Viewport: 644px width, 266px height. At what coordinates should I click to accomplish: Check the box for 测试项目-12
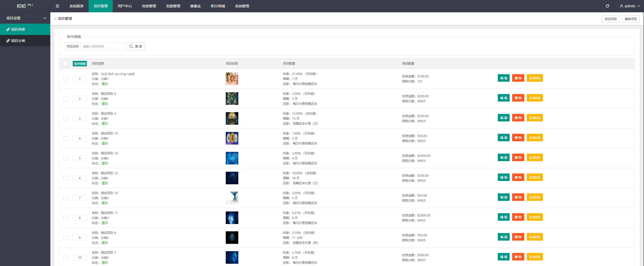(x=65, y=178)
